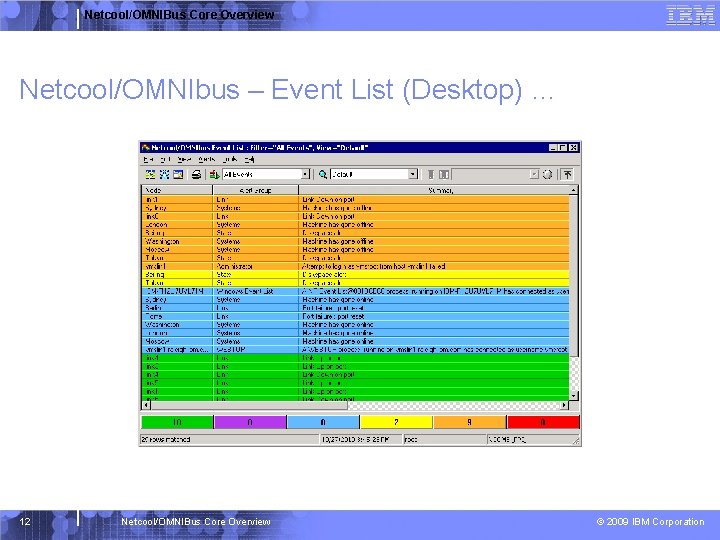Open the Edit menu
The height and width of the screenshot is (540, 720).
(165, 159)
